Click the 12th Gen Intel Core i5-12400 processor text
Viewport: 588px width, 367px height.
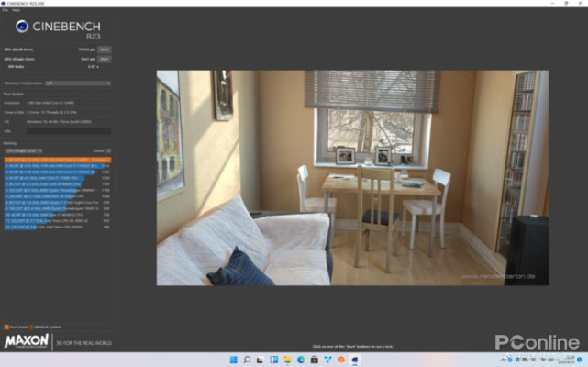tap(50, 103)
